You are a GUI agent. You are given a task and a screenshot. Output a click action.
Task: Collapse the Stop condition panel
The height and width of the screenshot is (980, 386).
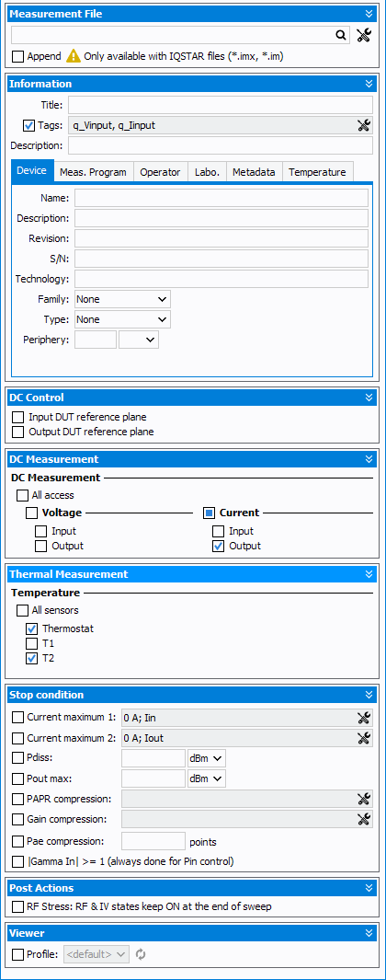[x=369, y=695]
